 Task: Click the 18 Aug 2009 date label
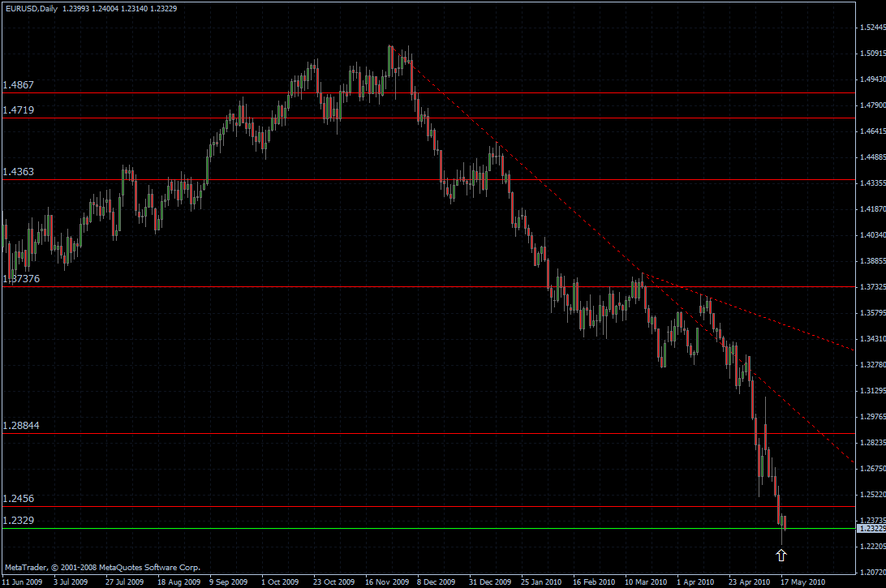(178, 582)
